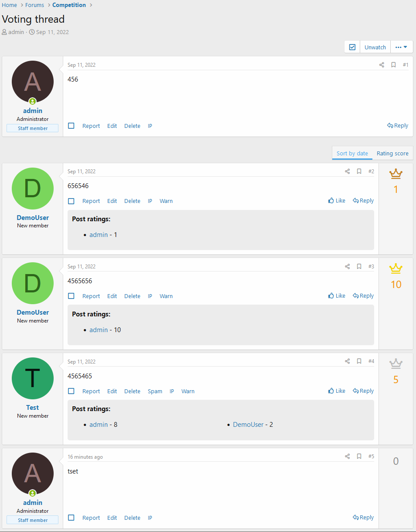The image size is (416, 532).
Task: Bookmark post #2 using its bookmark icon
Action: click(359, 172)
